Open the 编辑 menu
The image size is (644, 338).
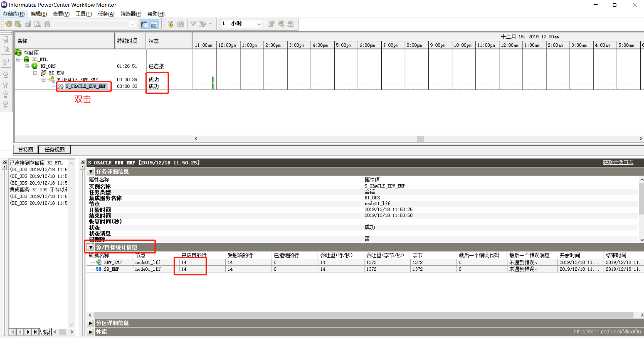[39, 14]
